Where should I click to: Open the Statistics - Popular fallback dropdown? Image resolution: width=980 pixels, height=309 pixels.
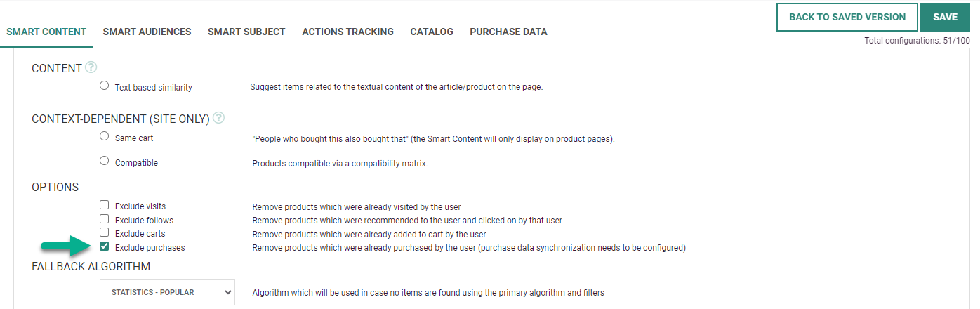click(167, 292)
